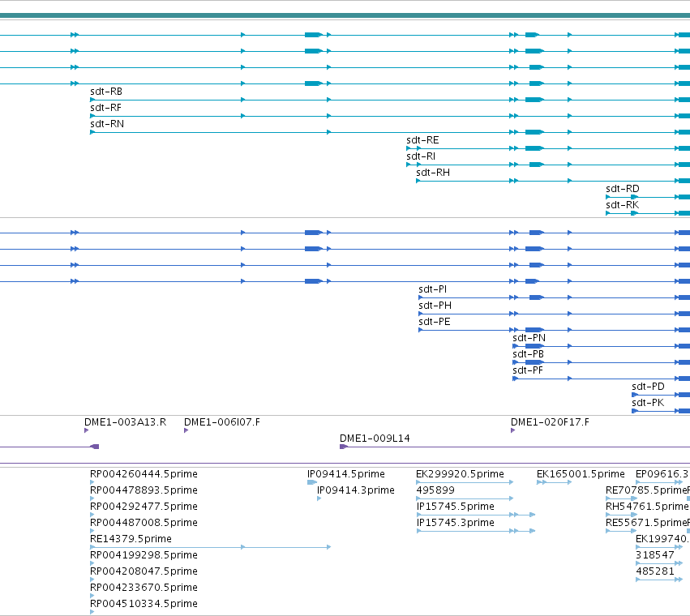Select the sdt-PK protein label
The width and height of the screenshot is (690, 616).
648,404
